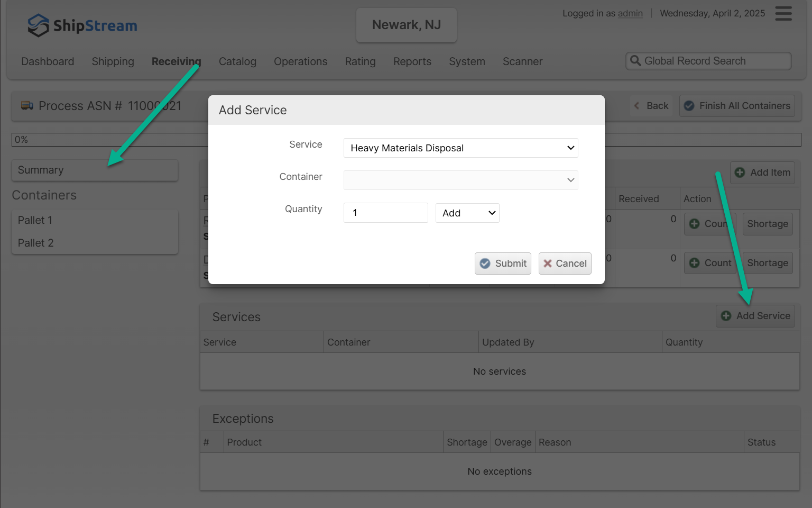Click the plus icon on Add Service
Image resolution: width=812 pixels, height=508 pixels.
[726, 316]
